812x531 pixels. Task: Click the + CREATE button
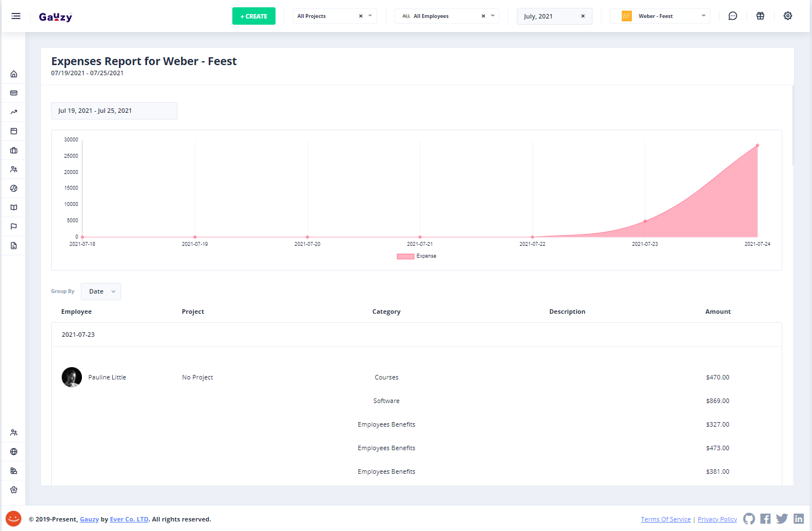254,16
